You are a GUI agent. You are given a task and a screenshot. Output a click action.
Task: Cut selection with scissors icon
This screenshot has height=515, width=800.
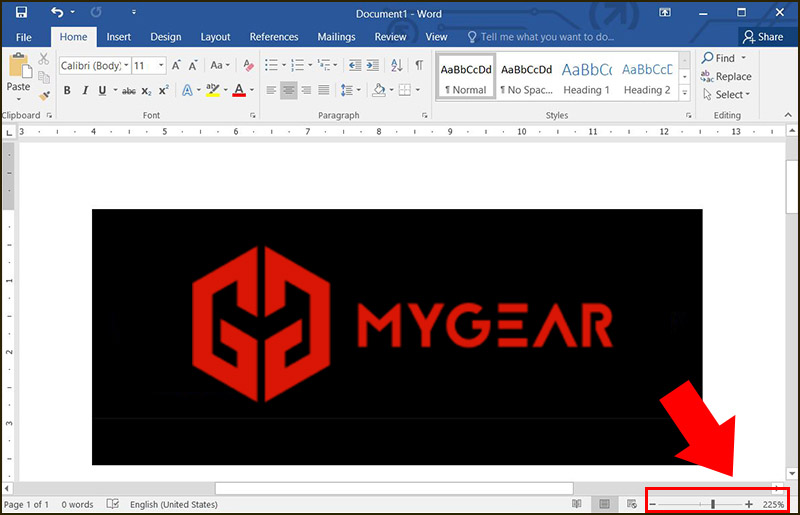44,59
